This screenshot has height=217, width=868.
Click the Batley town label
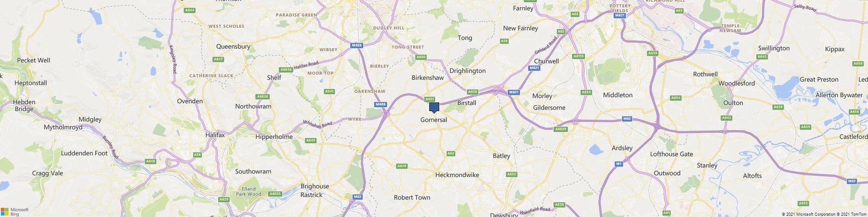tap(501, 156)
